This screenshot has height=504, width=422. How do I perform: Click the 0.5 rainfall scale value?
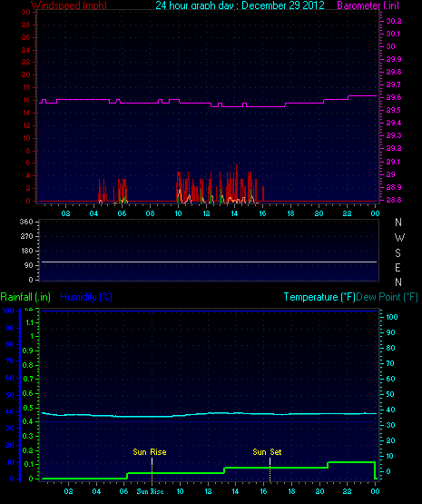click(x=28, y=408)
